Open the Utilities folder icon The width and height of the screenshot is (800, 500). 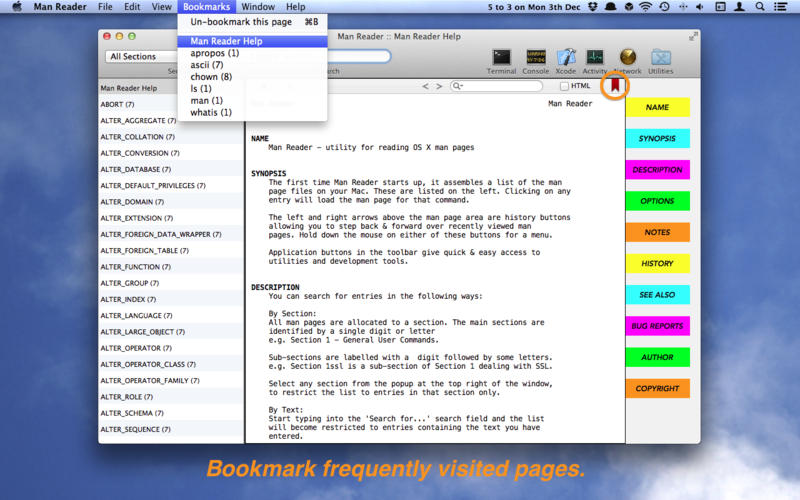660,58
